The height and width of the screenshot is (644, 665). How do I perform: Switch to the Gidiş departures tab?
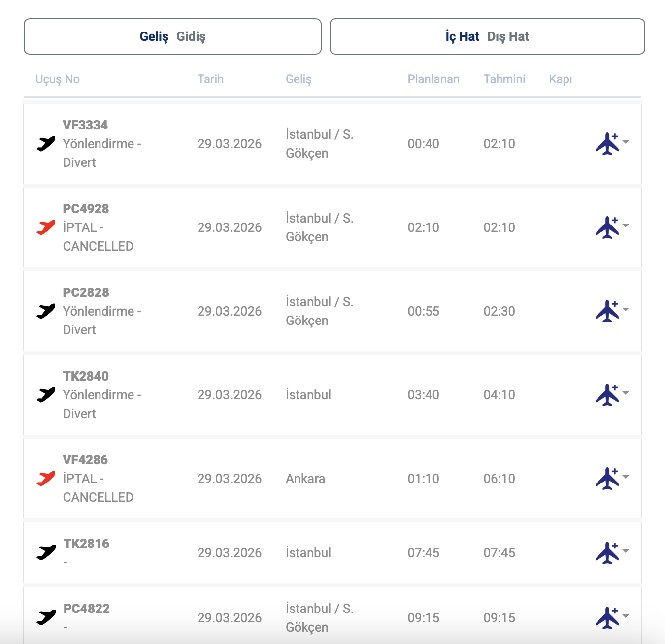point(191,36)
